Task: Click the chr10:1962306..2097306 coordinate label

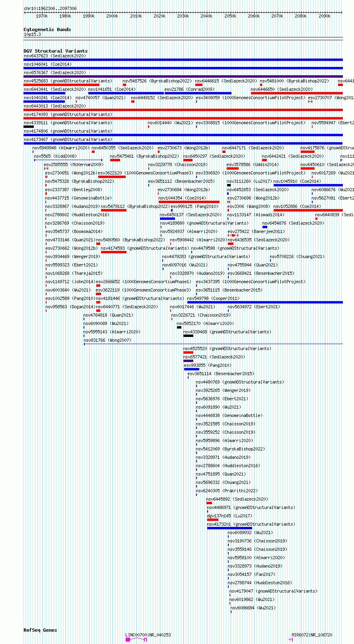Action: pos(50,8)
